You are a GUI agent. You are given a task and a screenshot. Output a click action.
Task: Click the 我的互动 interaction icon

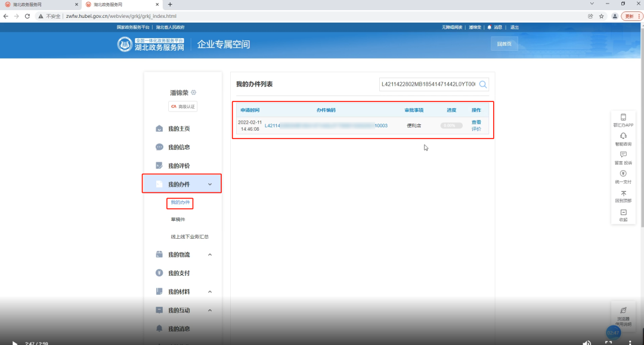coord(159,310)
